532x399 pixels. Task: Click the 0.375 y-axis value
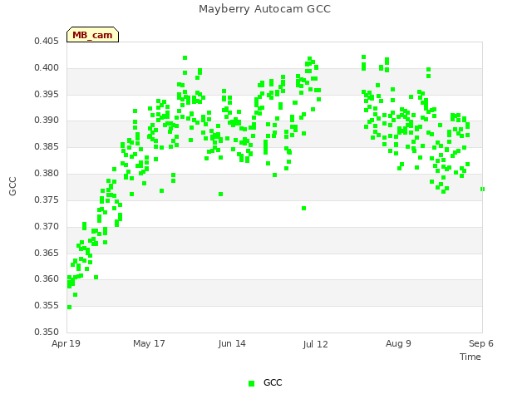[47, 199]
